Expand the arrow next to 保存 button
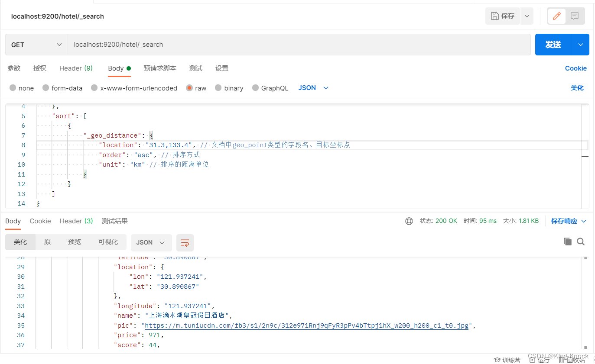 (x=527, y=16)
